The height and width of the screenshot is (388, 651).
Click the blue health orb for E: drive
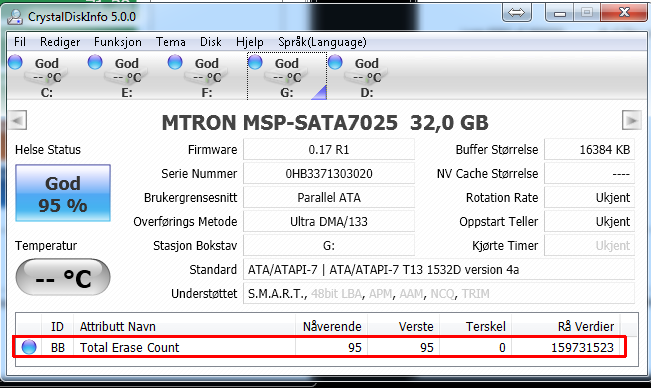[95, 62]
